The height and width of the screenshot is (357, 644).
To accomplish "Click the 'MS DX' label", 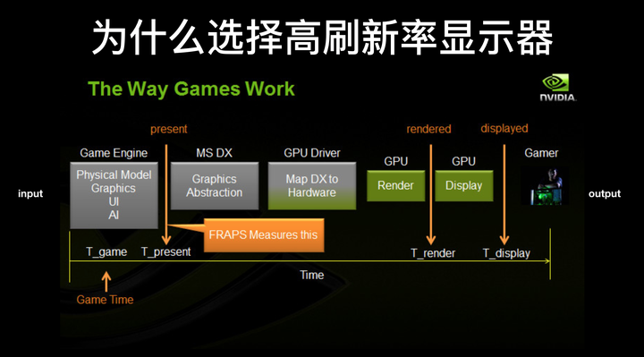I will [x=214, y=153].
